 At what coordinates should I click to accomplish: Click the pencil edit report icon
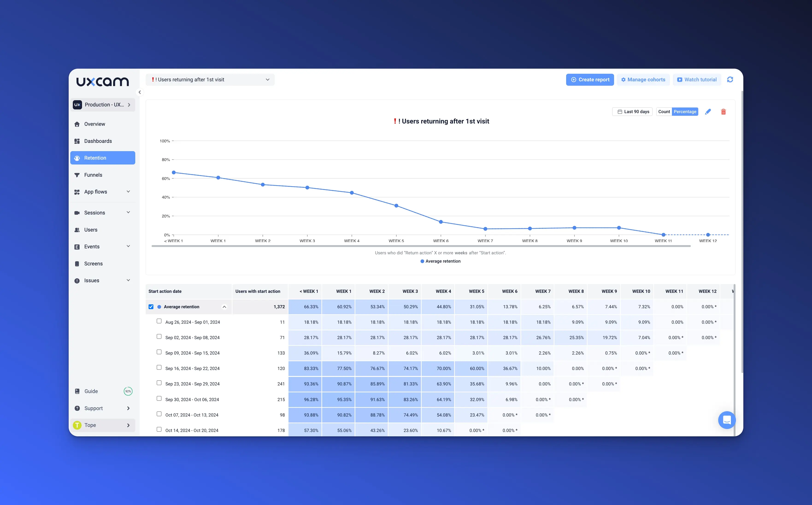708,112
